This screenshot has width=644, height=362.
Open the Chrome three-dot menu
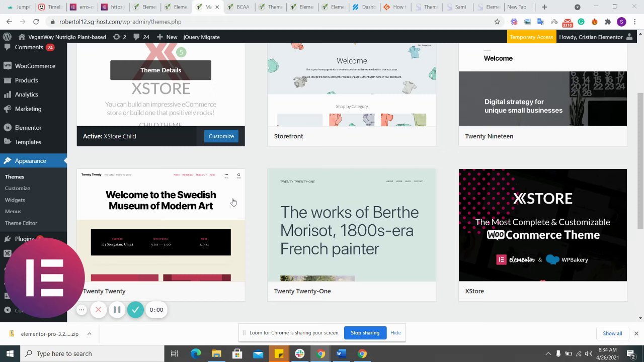pyautogui.click(x=635, y=22)
